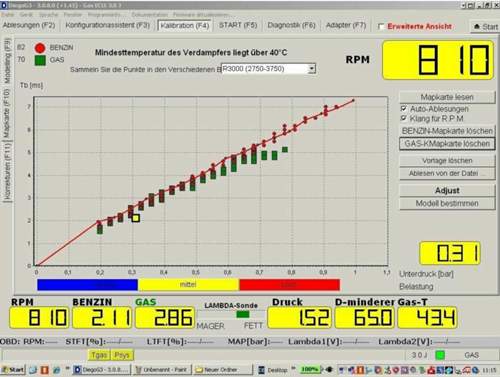Select the Mapkarte (F10) side tab
The image size is (500, 377).
(x=7, y=114)
